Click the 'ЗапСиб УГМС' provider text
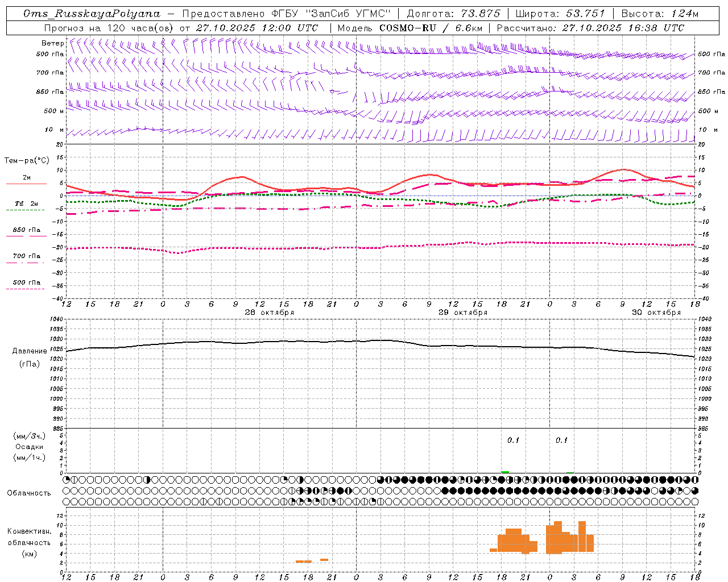Viewport: 728px width, 582px height. point(348,14)
